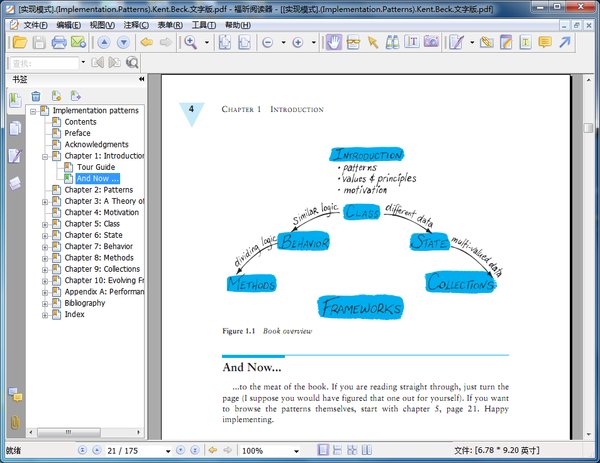The height and width of the screenshot is (463, 600).
Task: Activate the Snapshot camera tool
Action: (x=431, y=42)
